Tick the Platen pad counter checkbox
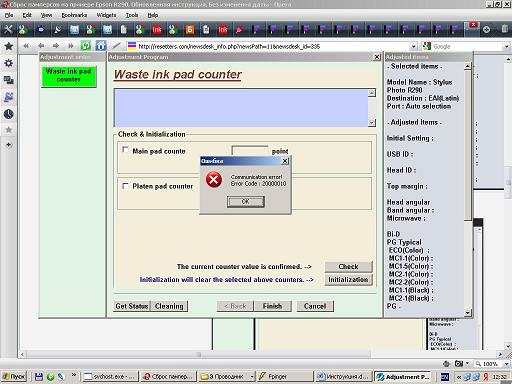Image resolution: width=512 pixels, height=384 pixels. point(125,185)
